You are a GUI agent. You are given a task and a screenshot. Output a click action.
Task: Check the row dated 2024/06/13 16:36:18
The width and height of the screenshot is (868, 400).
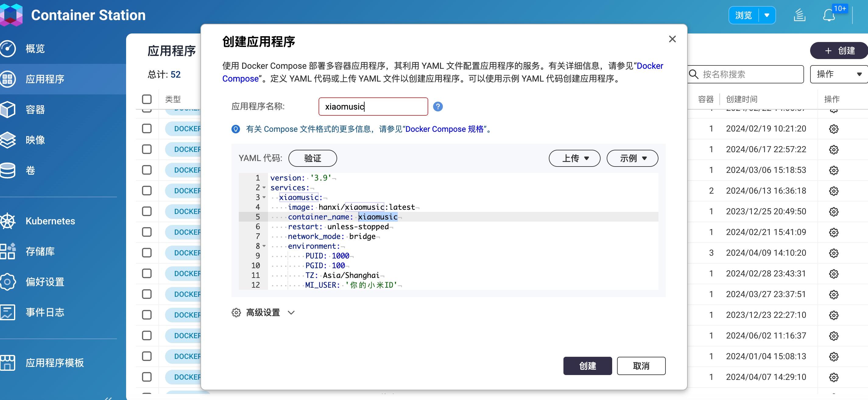146,191
